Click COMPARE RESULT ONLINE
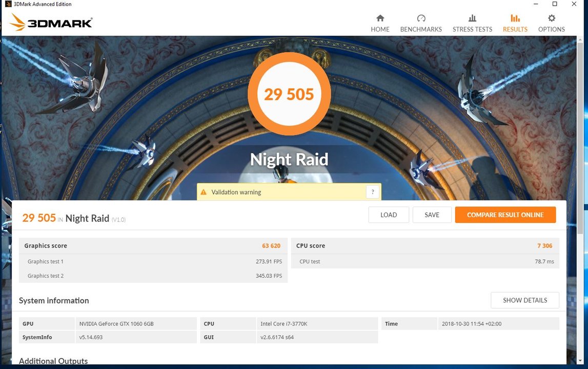 pos(505,215)
